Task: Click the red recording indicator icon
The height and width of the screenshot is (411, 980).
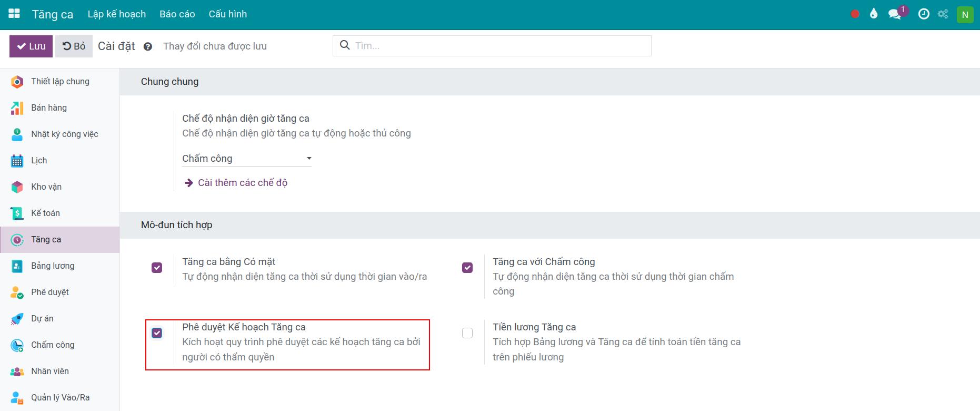Action: point(855,14)
